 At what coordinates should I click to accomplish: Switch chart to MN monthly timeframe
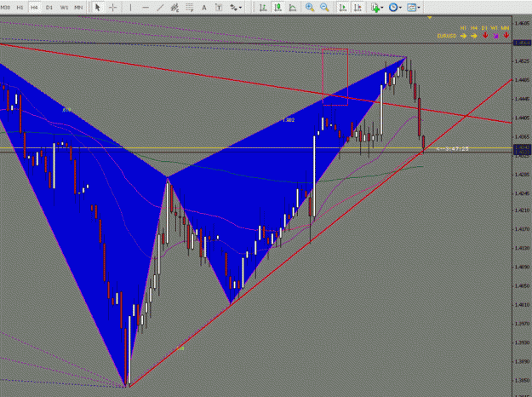click(78, 7)
